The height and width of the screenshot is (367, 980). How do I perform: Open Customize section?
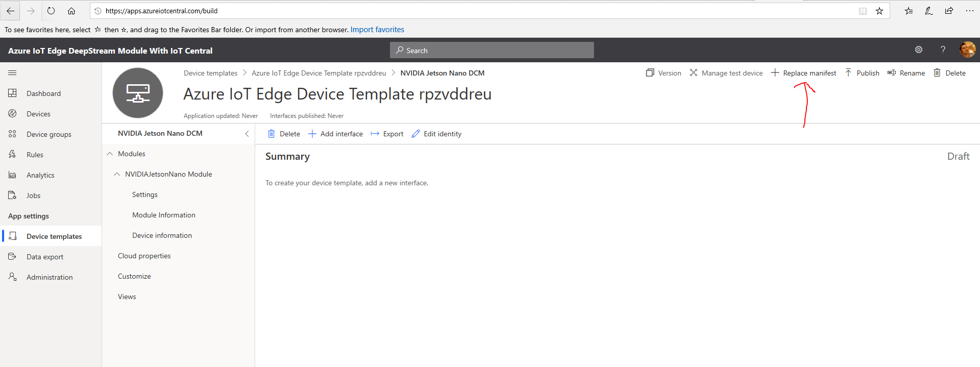134,276
